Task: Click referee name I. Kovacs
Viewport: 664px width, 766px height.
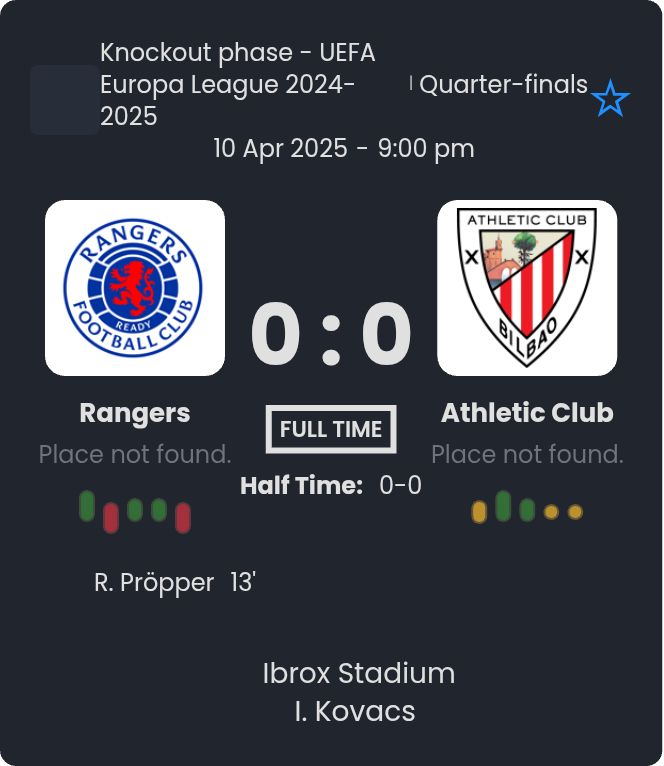Action: click(x=355, y=711)
